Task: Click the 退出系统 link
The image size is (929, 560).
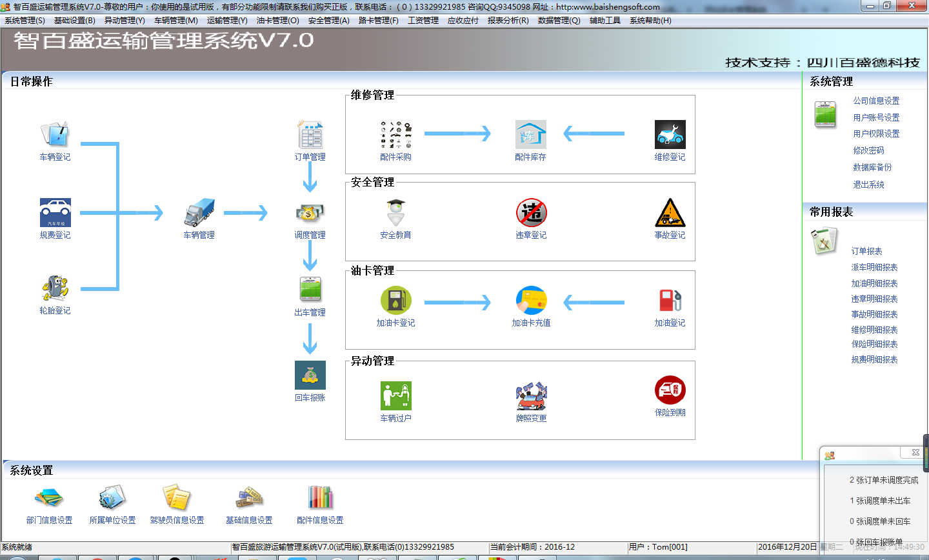Action: click(868, 185)
